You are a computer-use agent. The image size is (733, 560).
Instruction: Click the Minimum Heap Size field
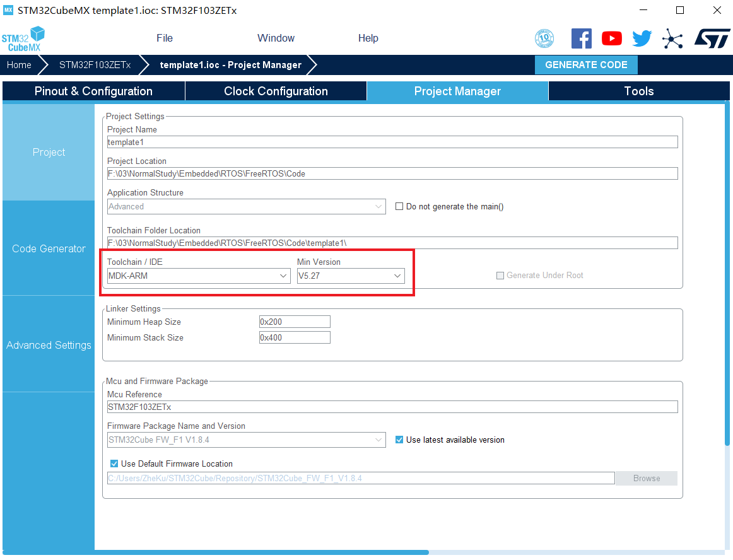pyautogui.click(x=295, y=322)
